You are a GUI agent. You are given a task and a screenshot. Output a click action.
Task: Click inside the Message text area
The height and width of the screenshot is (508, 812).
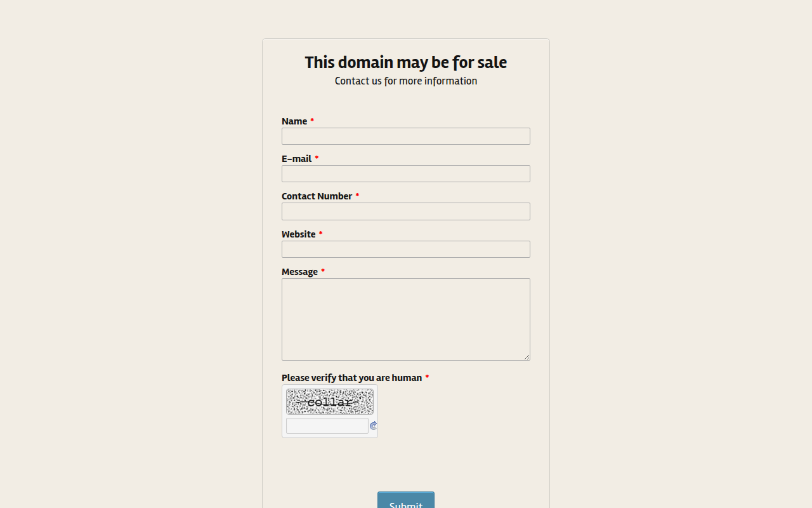pyautogui.click(x=406, y=319)
